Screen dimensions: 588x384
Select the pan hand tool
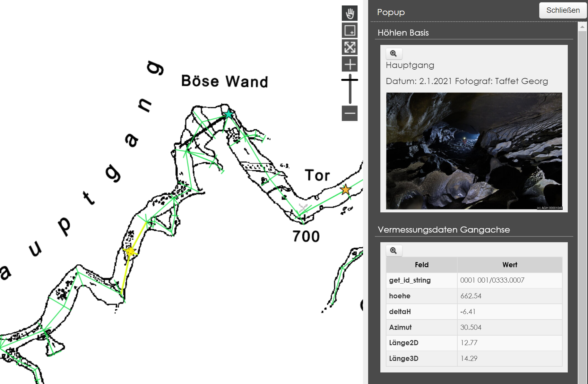[x=350, y=13]
